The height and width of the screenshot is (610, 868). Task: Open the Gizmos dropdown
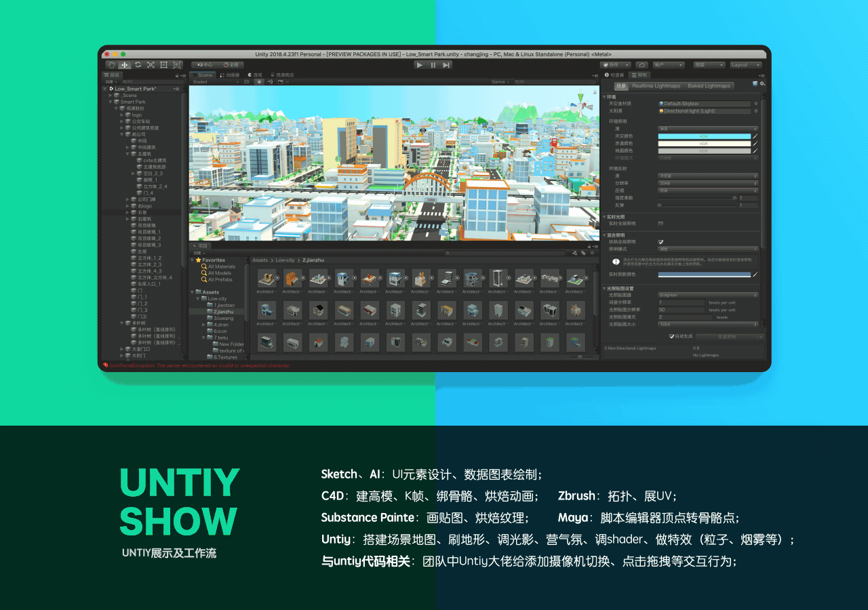(500, 81)
